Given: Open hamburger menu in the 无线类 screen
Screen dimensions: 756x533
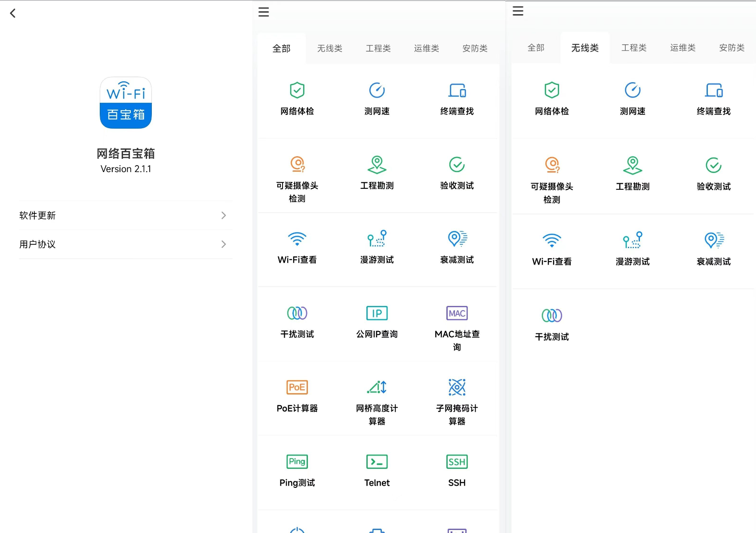Looking at the screenshot, I should 518,11.
